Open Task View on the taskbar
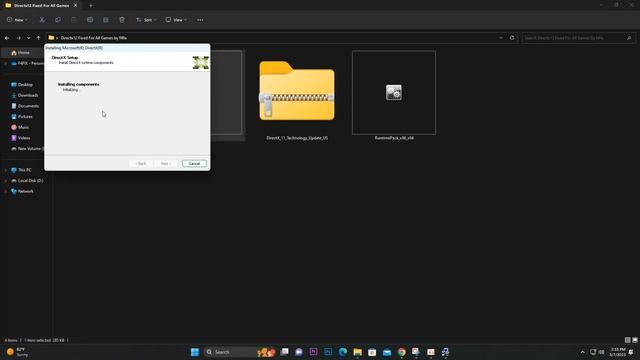This screenshot has width=640, height=360. click(284, 352)
